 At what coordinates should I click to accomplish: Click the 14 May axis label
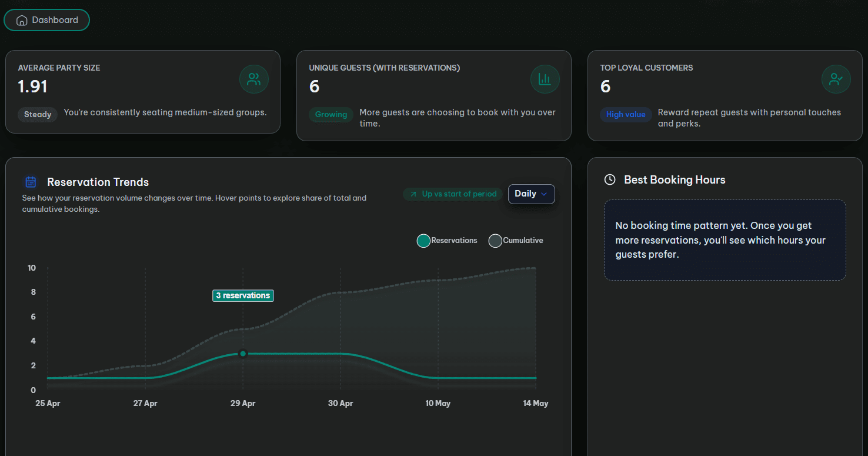coord(535,403)
